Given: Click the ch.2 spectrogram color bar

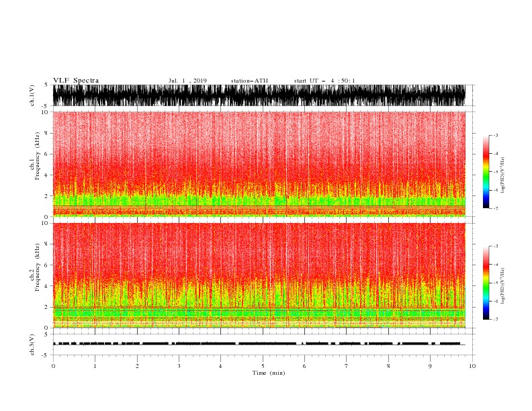Looking at the screenshot, I should pyautogui.click(x=486, y=283).
